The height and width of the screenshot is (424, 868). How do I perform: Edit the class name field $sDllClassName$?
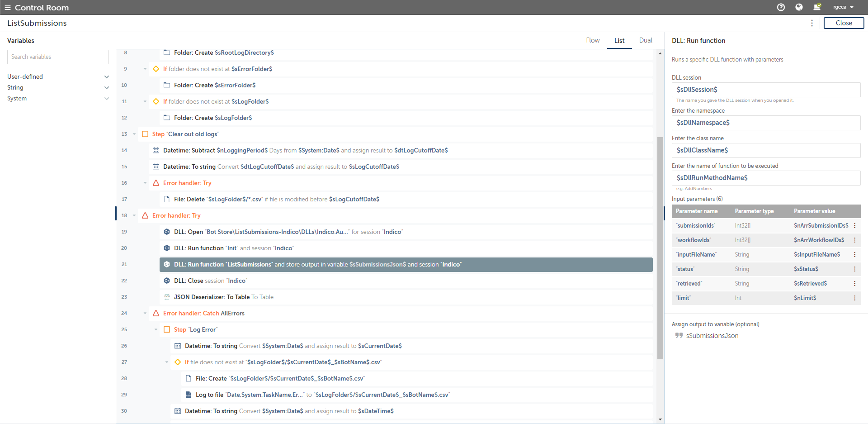pyautogui.click(x=766, y=150)
